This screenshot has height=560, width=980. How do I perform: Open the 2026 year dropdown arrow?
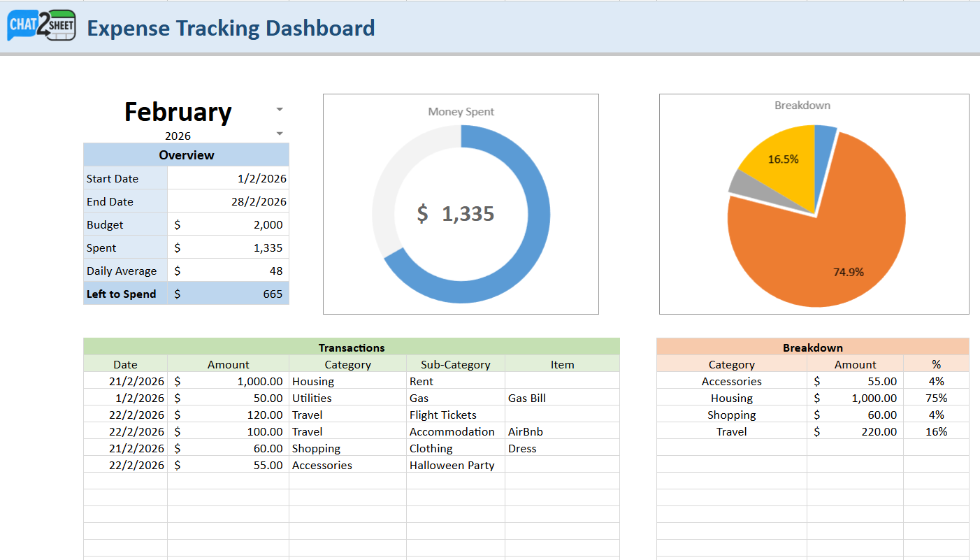(280, 134)
